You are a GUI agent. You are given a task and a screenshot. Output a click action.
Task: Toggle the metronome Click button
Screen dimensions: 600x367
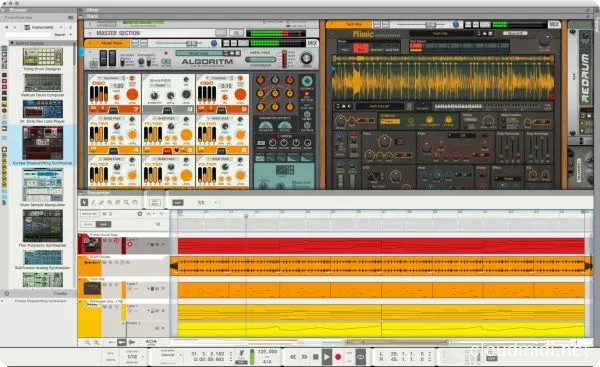(241, 356)
